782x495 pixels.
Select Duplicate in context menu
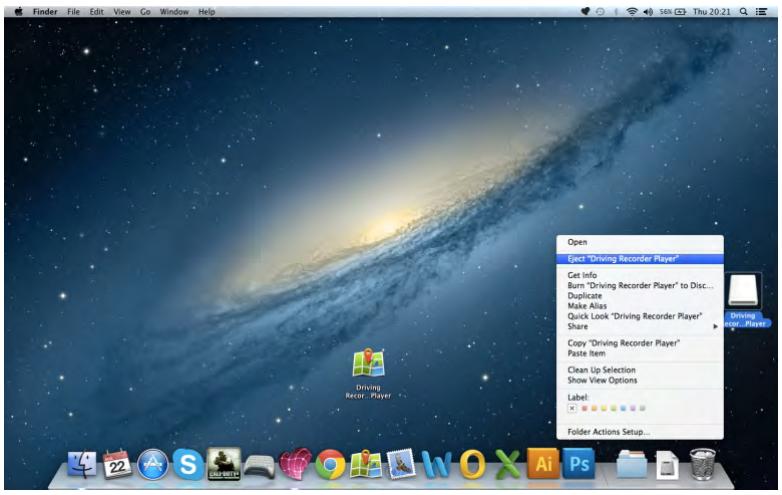pos(640,296)
